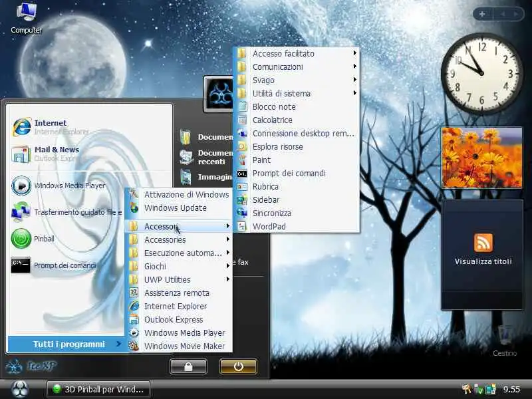Expand the Comunicazioni submenu arrow
The width and height of the screenshot is (532, 399).
point(354,66)
